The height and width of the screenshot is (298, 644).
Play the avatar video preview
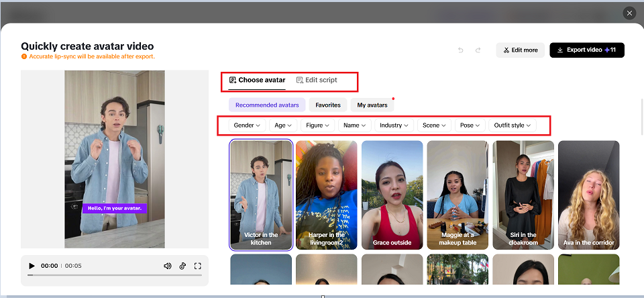[x=32, y=266]
